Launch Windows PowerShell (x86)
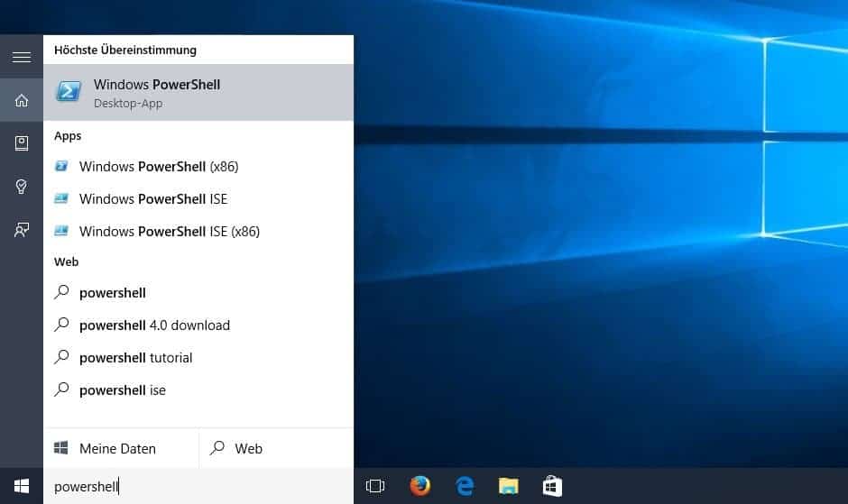Image resolution: width=848 pixels, height=504 pixels. 159,167
